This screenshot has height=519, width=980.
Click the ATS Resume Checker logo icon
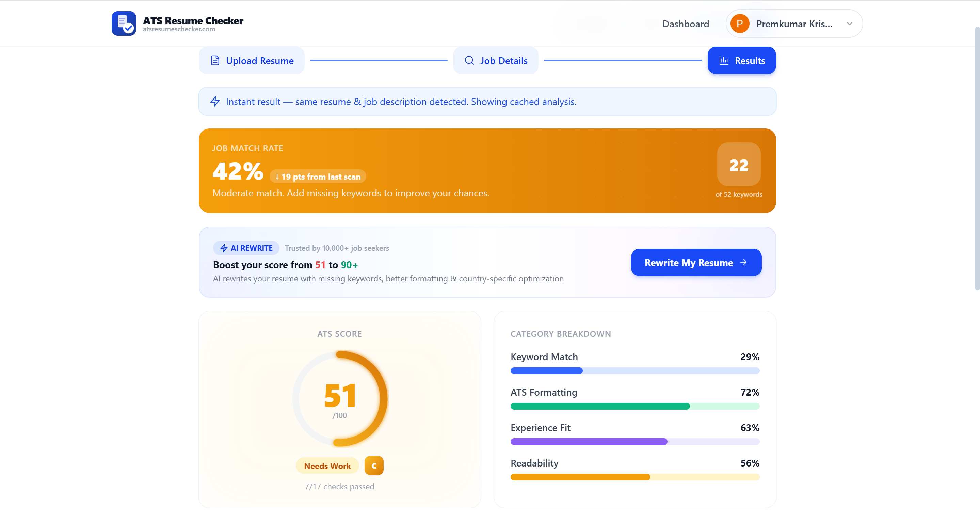(124, 23)
